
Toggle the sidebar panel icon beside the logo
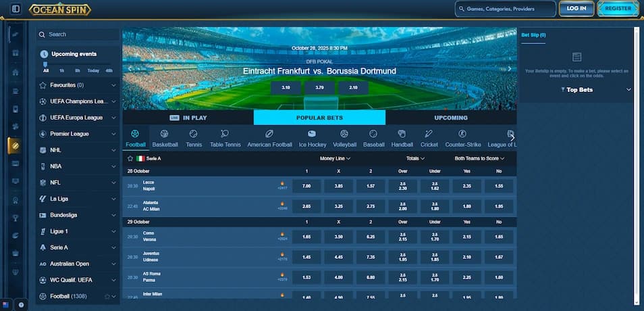(x=16, y=9)
